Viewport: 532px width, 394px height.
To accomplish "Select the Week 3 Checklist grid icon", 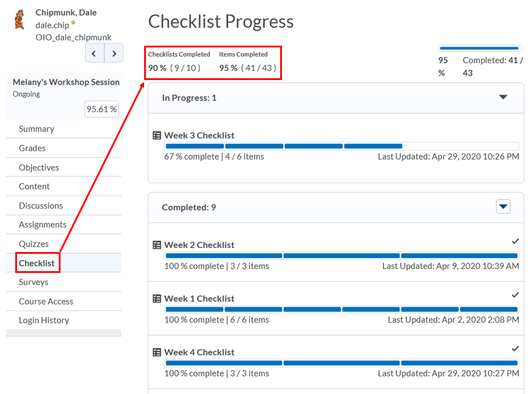I will tap(156, 135).
